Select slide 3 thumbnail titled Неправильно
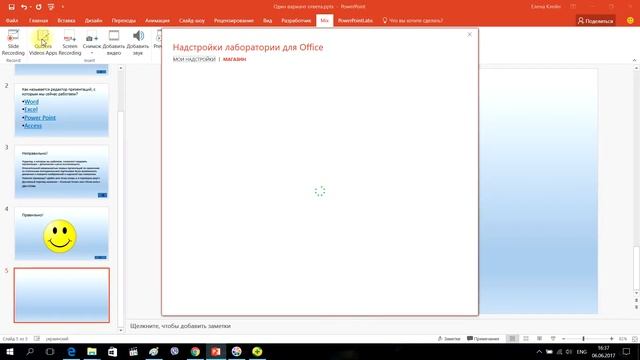 click(x=62, y=171)
